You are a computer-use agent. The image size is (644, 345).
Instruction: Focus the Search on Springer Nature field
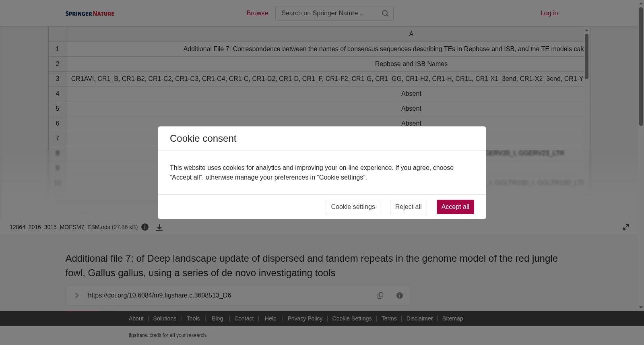328,13
